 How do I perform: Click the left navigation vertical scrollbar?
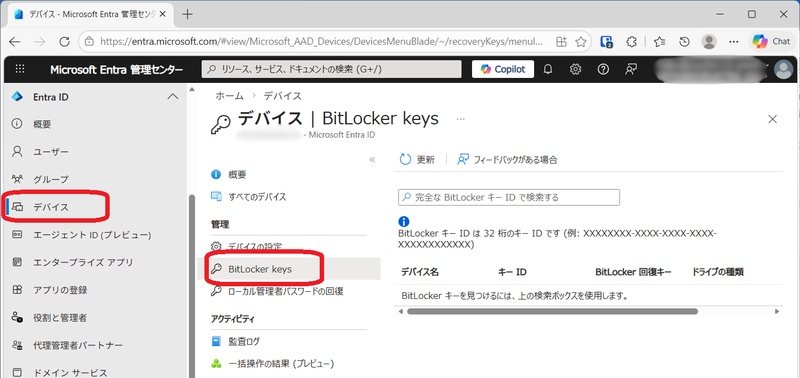(191, 286)
